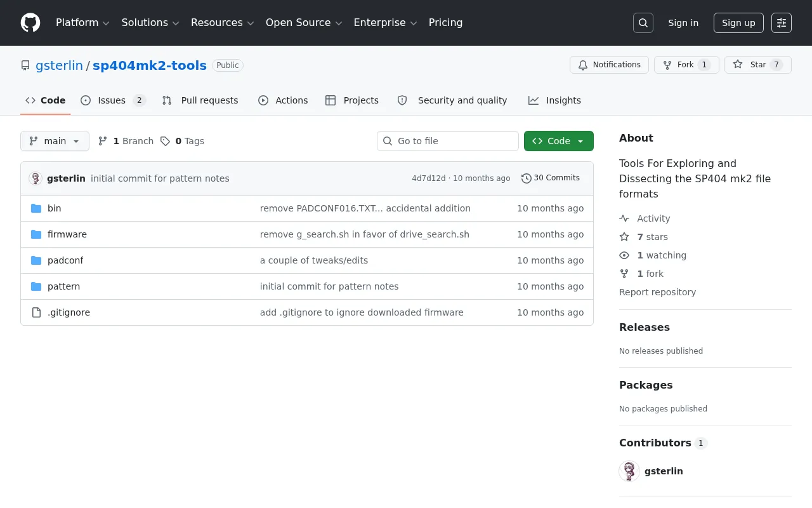Open the padconf folder
This screenshot has width=812, height=508.
(x=65, y=260)
